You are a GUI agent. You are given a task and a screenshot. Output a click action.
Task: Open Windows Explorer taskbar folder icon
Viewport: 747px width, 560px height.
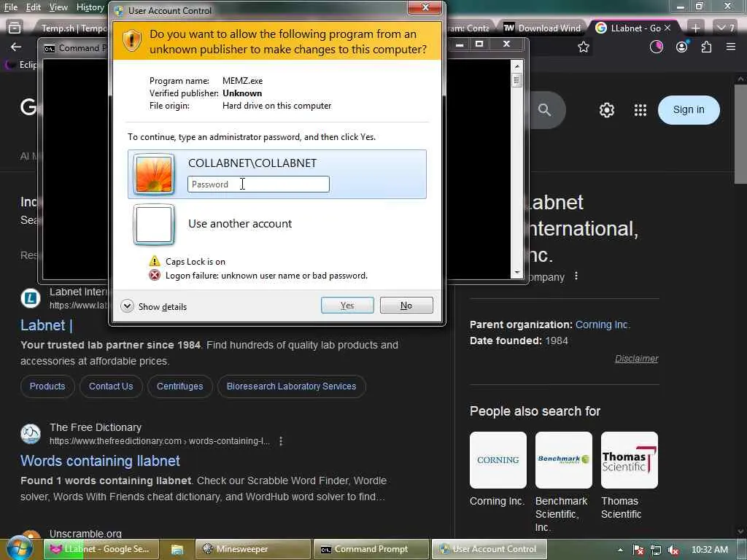pos(177,549)
